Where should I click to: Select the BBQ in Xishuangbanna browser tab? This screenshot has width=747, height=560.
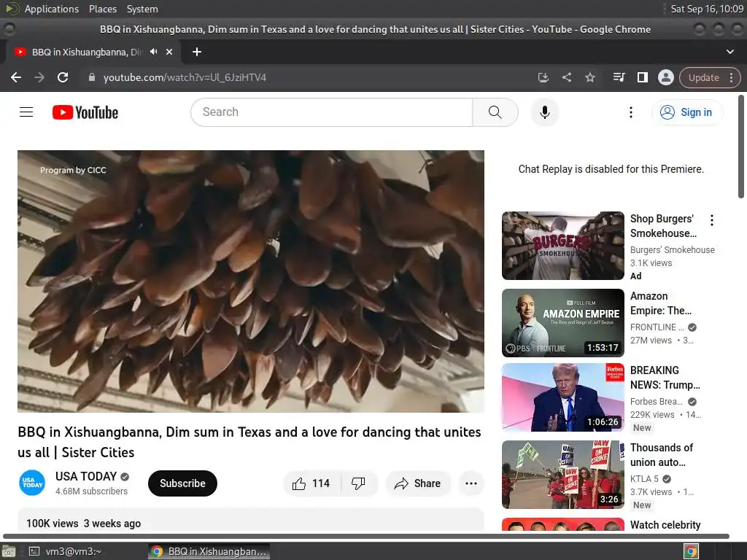87,52
